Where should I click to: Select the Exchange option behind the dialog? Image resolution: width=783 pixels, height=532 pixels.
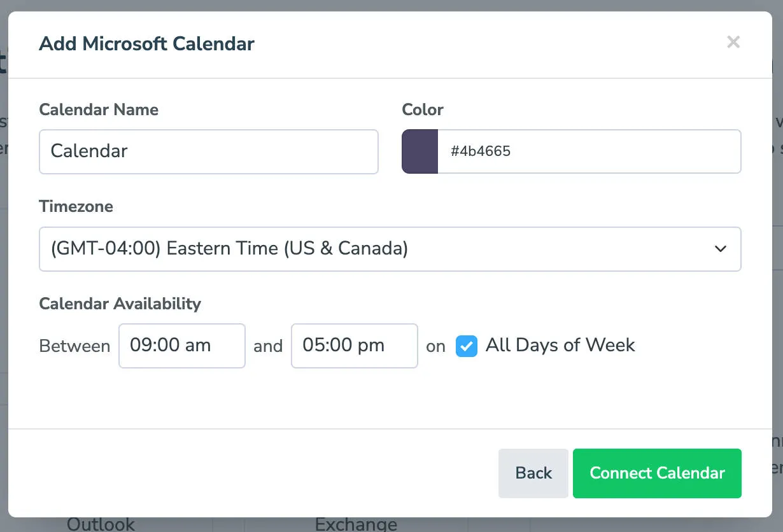click(355, 524)
